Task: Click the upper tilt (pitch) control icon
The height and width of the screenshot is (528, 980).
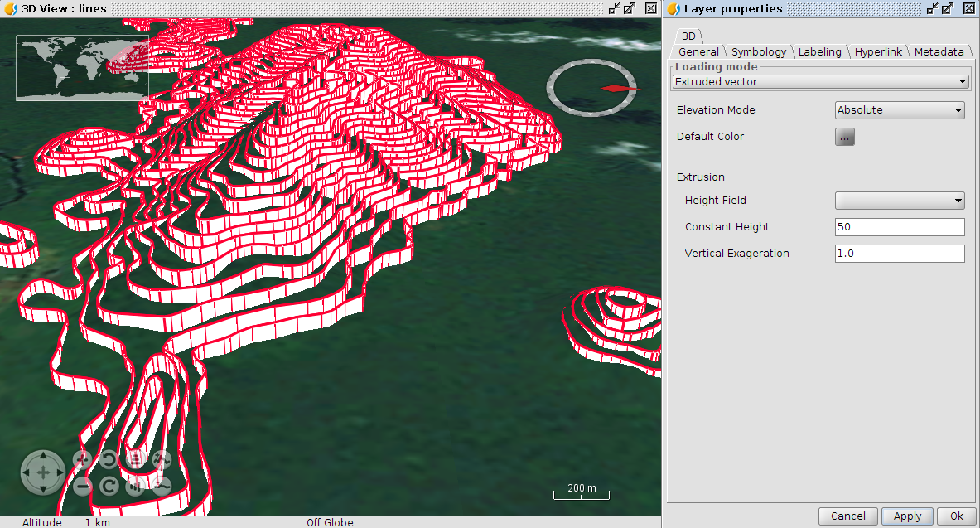Action: [135, 460]
